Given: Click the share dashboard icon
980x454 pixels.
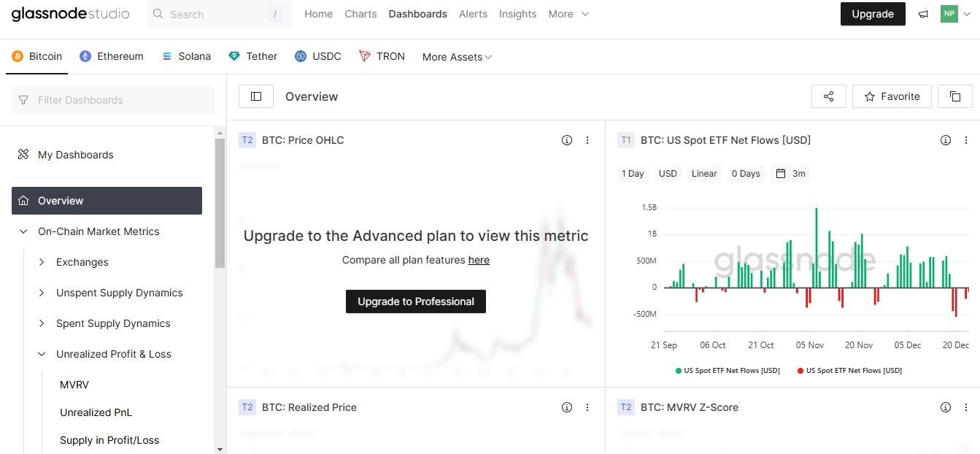Looking at the screenshot, I should [x=829, y=96].
